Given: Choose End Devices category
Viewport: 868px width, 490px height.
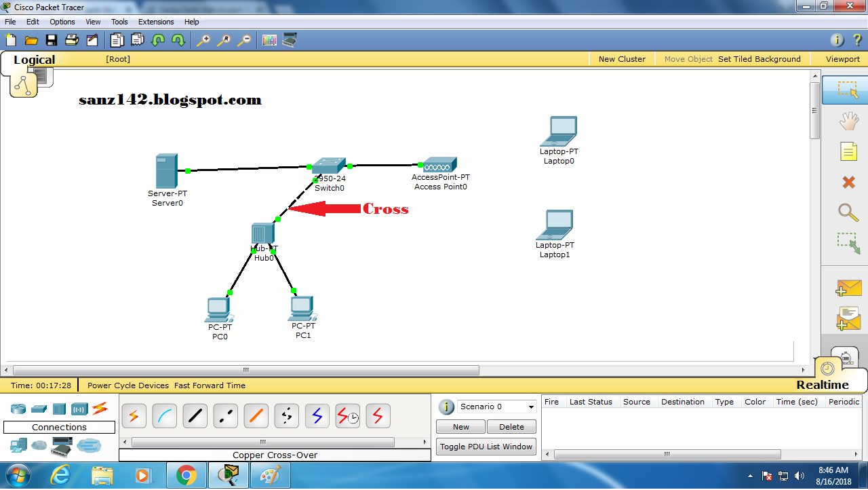Looking at the screenshot, I should pyautogui.click(x=18, y=445).
